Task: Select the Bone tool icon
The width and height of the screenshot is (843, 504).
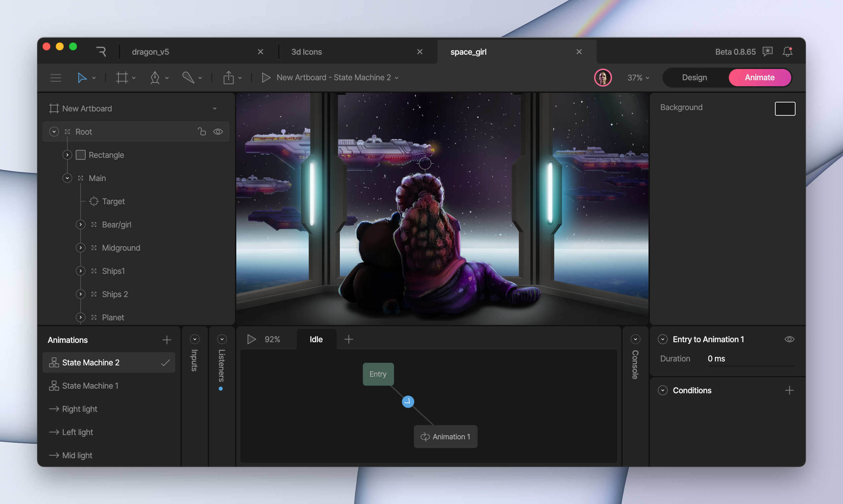Action: [x=188, y=78]
